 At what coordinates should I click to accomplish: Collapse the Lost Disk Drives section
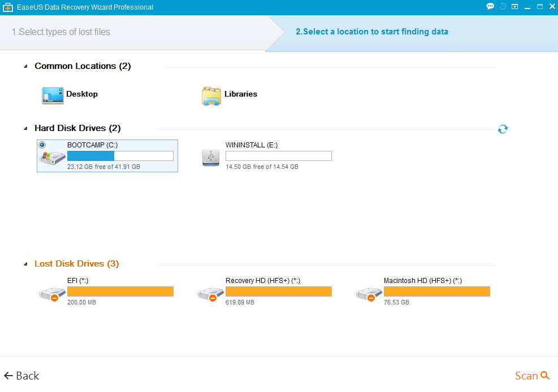click(x=25, y=264)
